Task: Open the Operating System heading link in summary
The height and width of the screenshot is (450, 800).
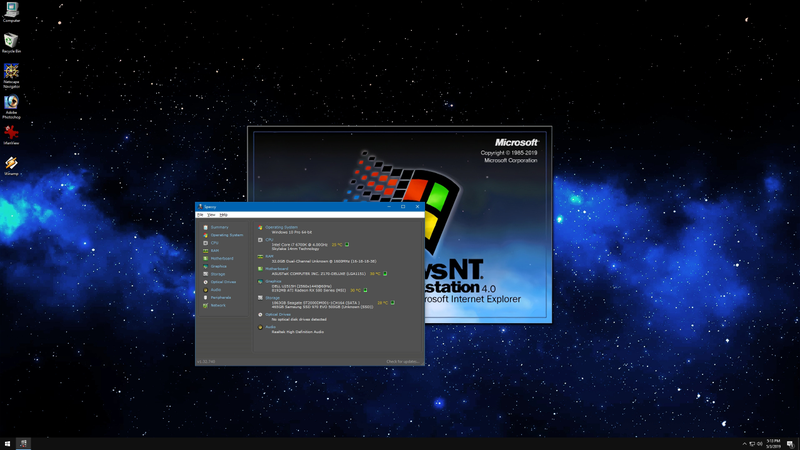Action: pyautogui.click(x=281, y=228)
